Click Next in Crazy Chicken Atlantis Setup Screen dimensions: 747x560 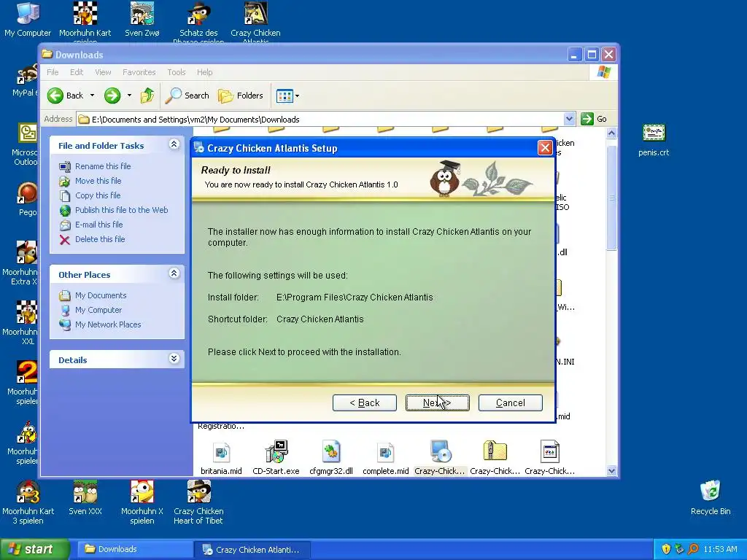pos(438,402)
